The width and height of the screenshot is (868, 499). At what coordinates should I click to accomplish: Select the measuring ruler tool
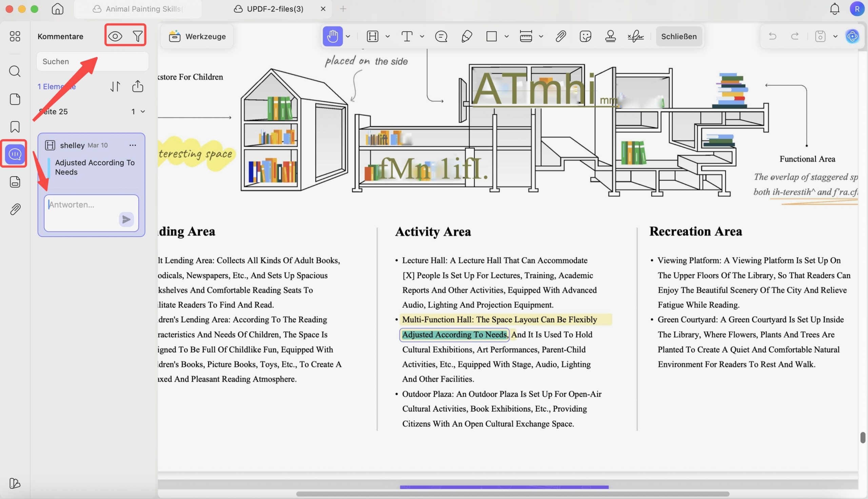point(526,36)
